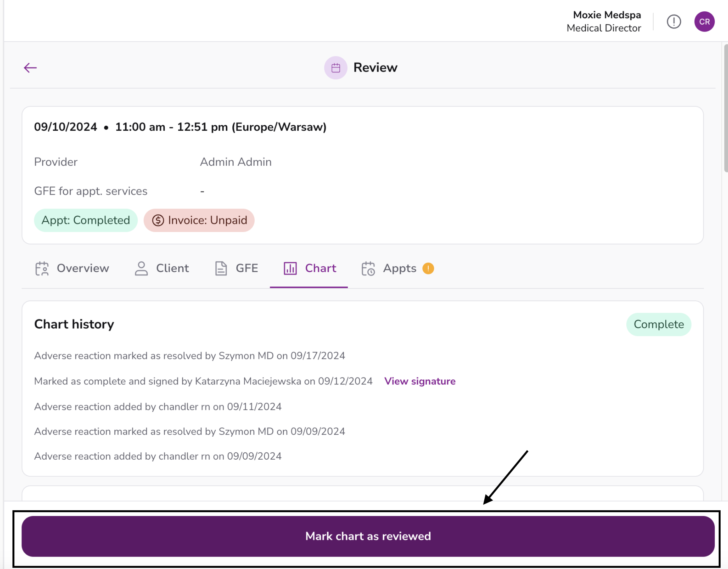The height and width of the screenshot is (569, 728).
Task: Click Mark chart as reviewed button
Action: (x=368, y=536)
